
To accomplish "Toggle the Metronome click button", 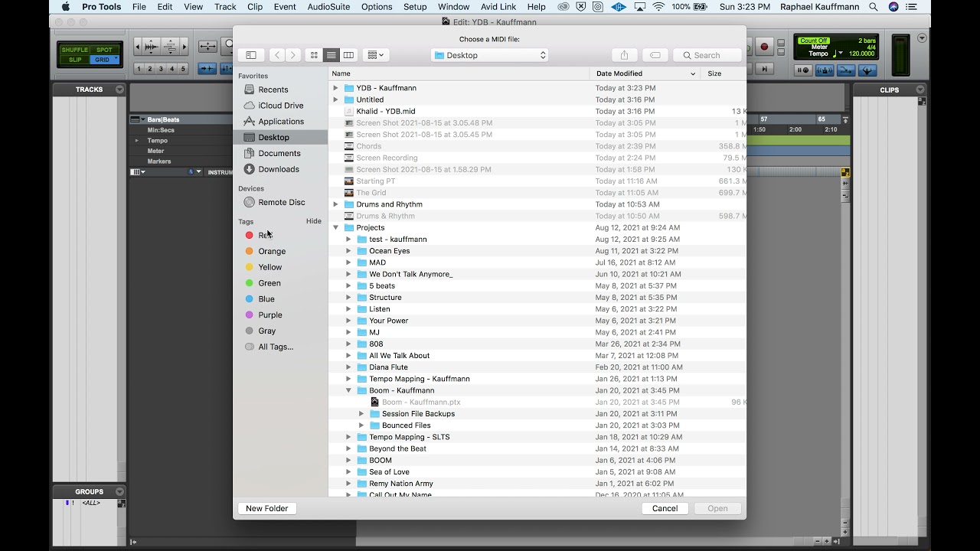I will (824, 70).
